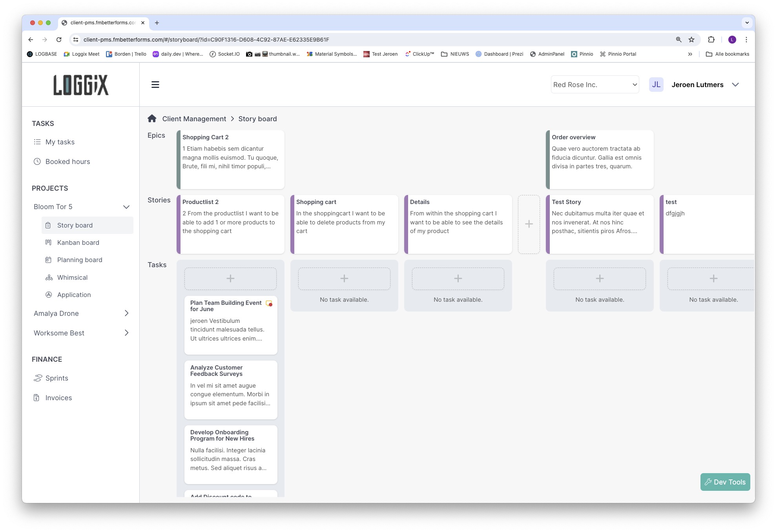Open the Jeroen Lutmers user menu chevron
777x532 pixels.
[x=735, y=85]
